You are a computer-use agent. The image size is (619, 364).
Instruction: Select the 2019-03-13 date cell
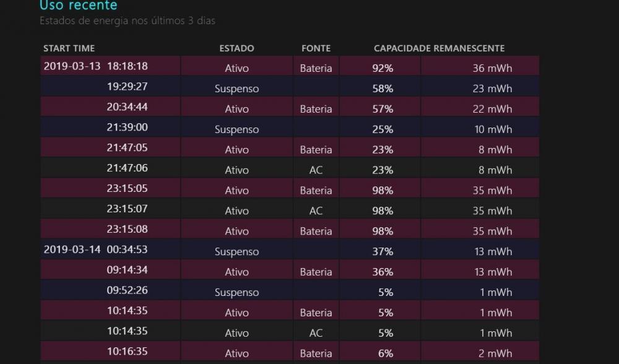point(72,66)
